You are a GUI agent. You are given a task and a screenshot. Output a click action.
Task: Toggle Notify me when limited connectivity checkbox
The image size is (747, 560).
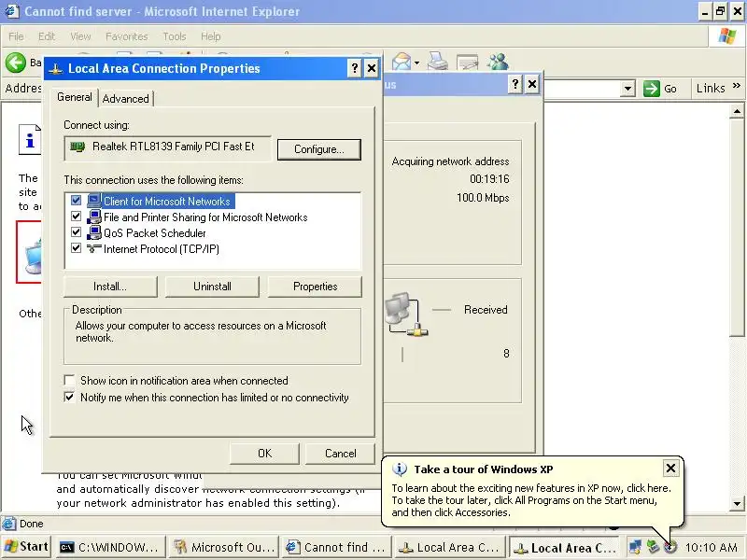69,397
